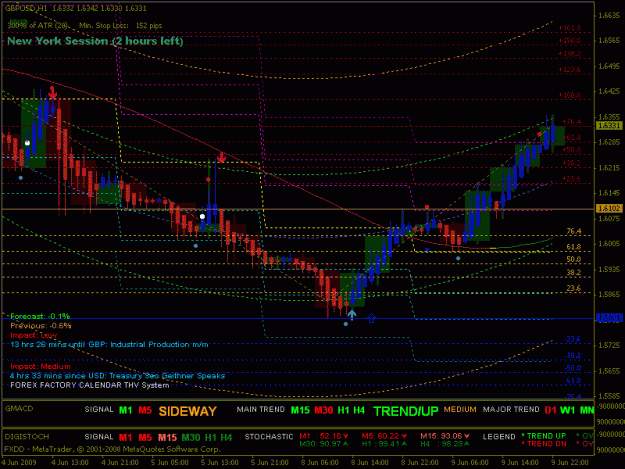This screenshot has width=625, height=469.
Task: Click the red +76.4 Fibonacci label
Action: tap(571, 122)
